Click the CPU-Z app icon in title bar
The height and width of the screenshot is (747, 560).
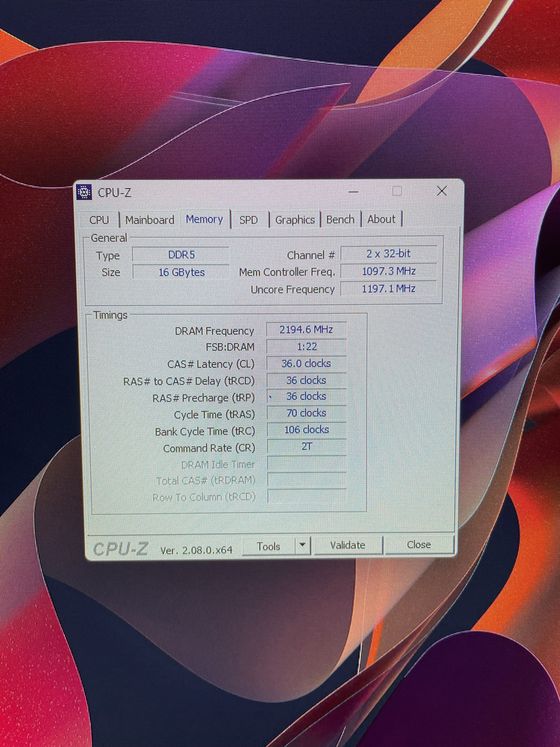84,192
